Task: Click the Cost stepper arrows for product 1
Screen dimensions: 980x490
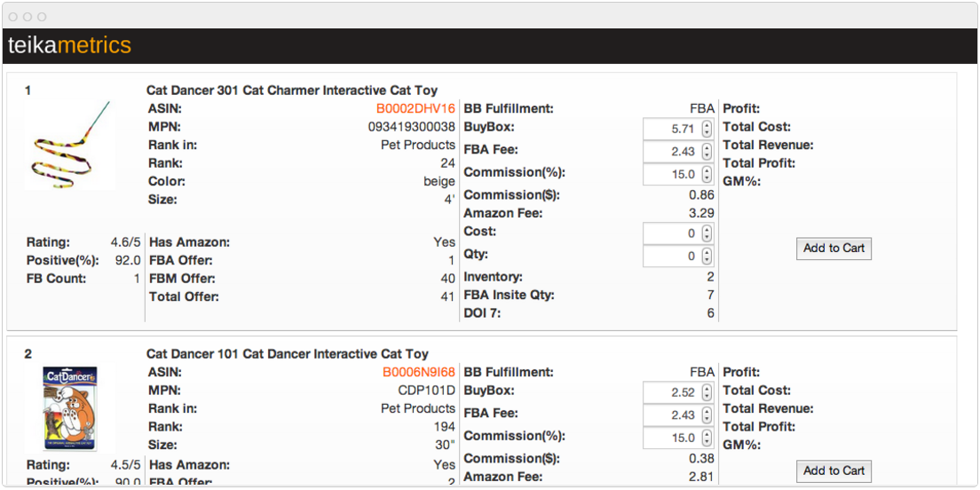Action: [x=707, y=233]
